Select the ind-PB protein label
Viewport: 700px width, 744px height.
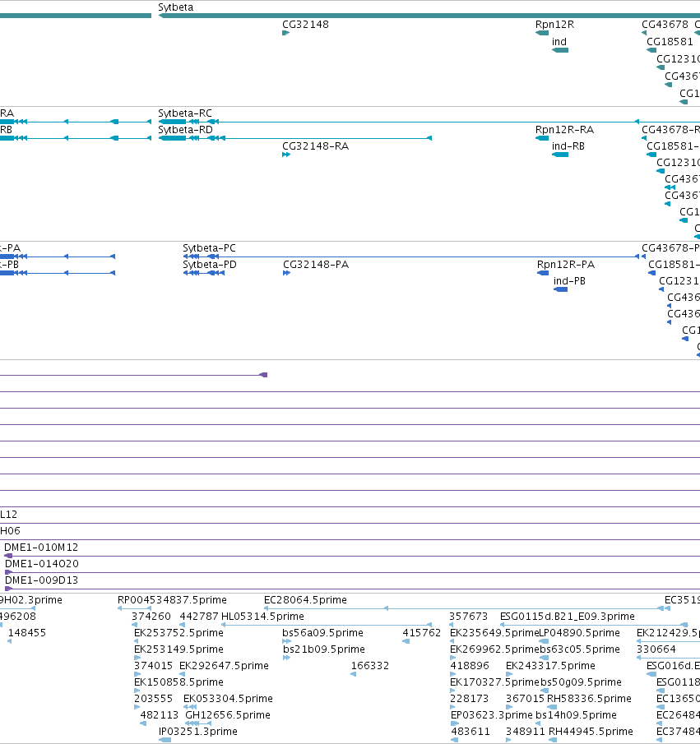pyautogui.click(x=569, y=281)
